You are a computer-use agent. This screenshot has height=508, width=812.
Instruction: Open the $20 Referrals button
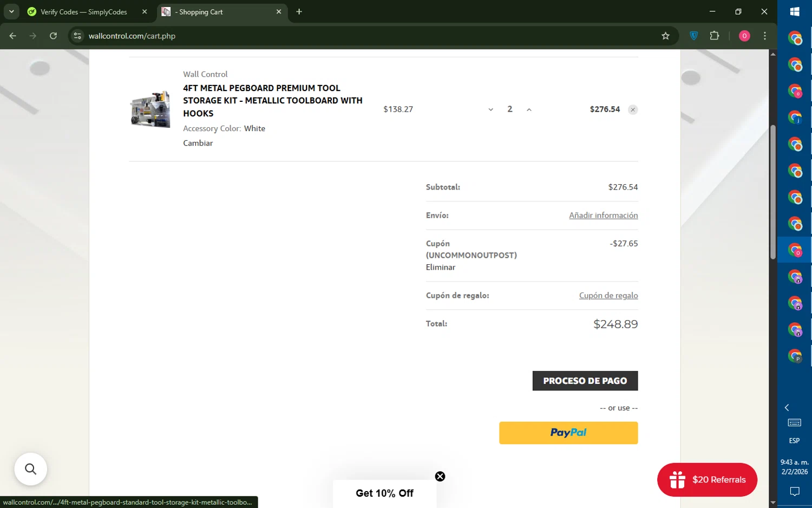coord(707,480)
